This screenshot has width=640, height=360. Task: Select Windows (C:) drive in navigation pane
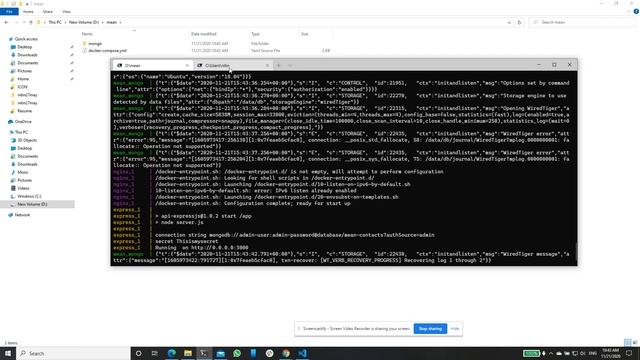click(x=29, y=196)
